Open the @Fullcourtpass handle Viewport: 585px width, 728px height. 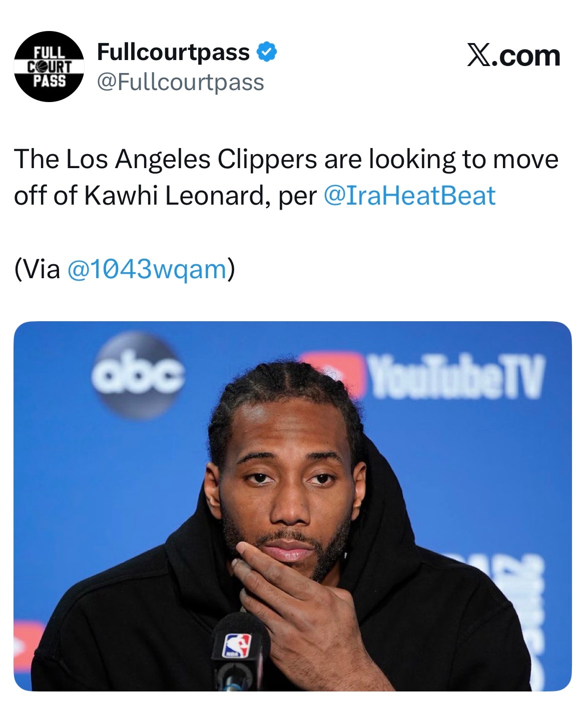(180, 82)
